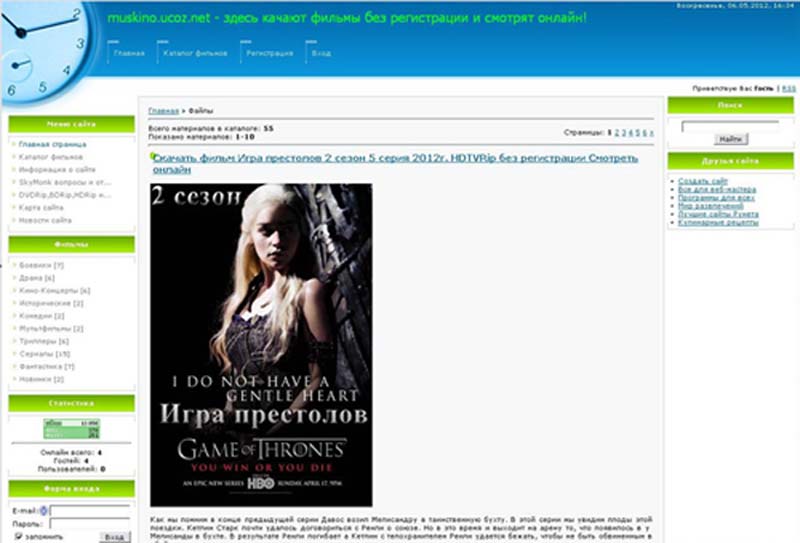Go to page 5 of catalog

click(637, 133)
